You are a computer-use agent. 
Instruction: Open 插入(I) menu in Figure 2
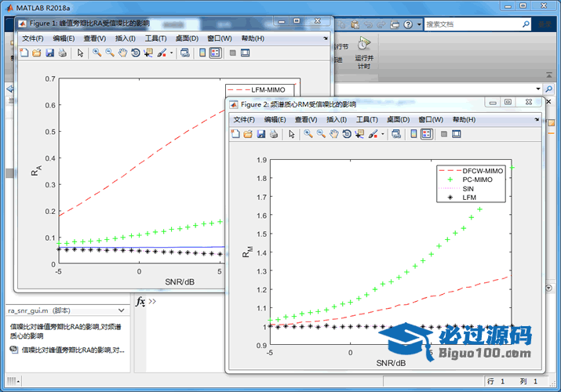[x=337, y=120]
